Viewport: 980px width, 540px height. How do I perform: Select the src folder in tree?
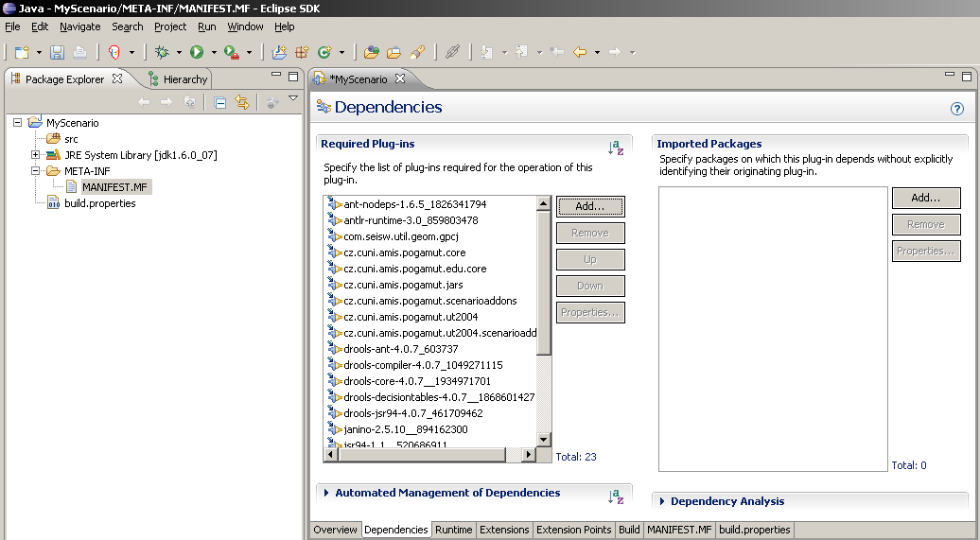(71, 139)
